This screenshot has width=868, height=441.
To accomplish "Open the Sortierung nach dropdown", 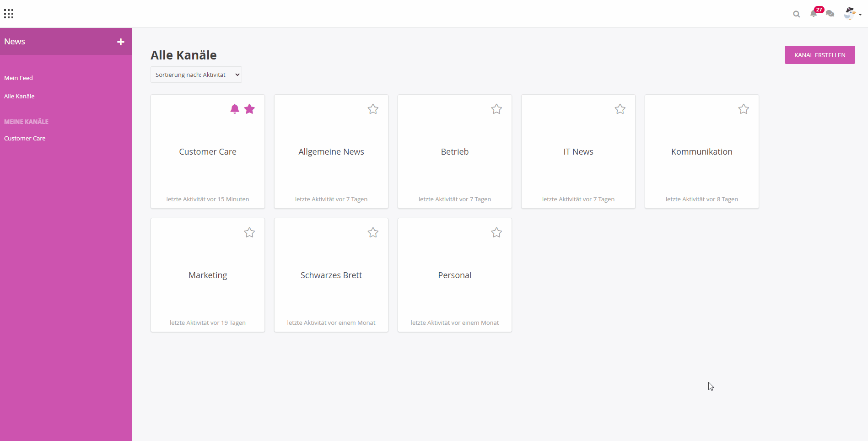I will coord(196,75).
